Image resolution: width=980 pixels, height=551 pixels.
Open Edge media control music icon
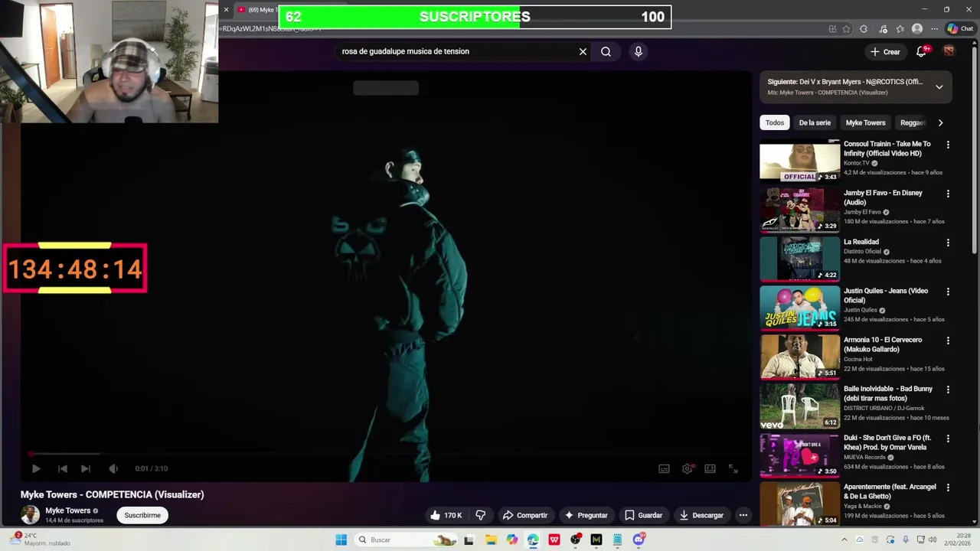coord(883,29)
